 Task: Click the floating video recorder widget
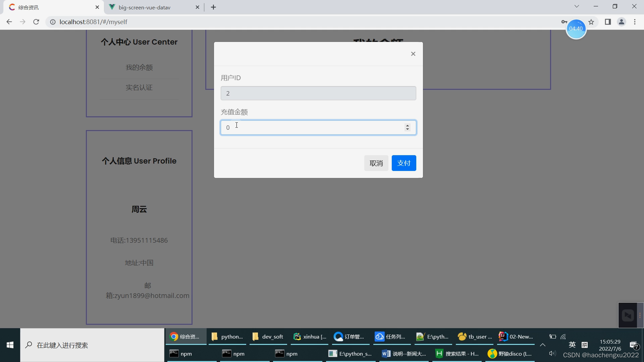click(628, 315)
